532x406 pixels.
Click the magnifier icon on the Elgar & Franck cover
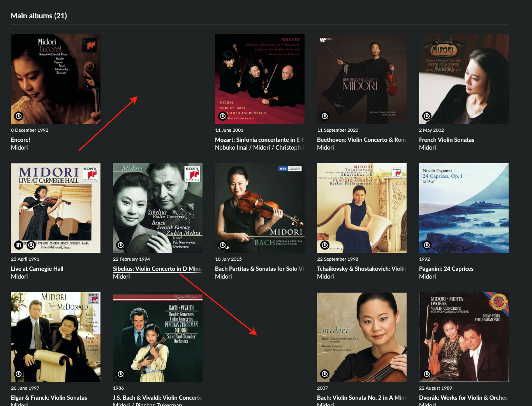click(x=19, y=374)
